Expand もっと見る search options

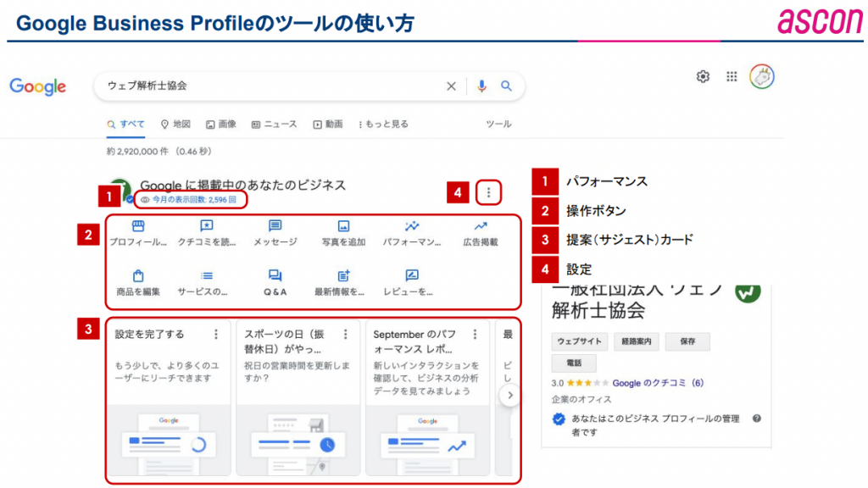tap(383, 124)
